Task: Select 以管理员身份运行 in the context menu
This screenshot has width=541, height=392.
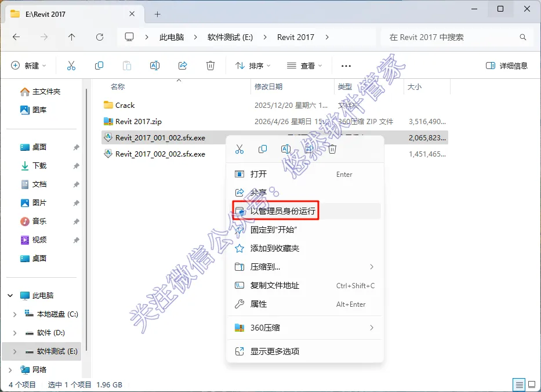Action: tap(304, 211)
